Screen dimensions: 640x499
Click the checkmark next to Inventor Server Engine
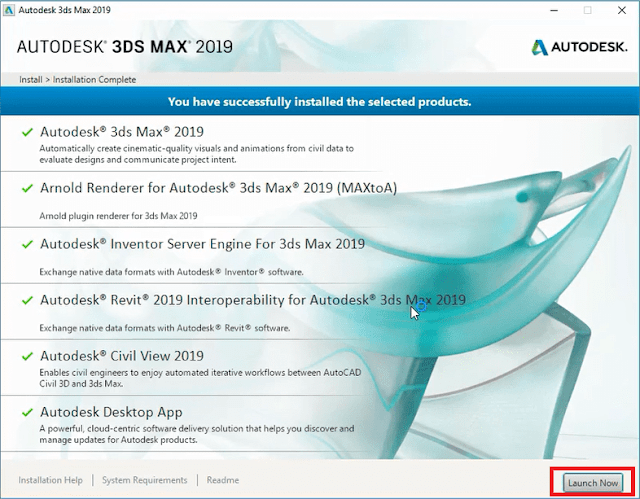[27, 244]
